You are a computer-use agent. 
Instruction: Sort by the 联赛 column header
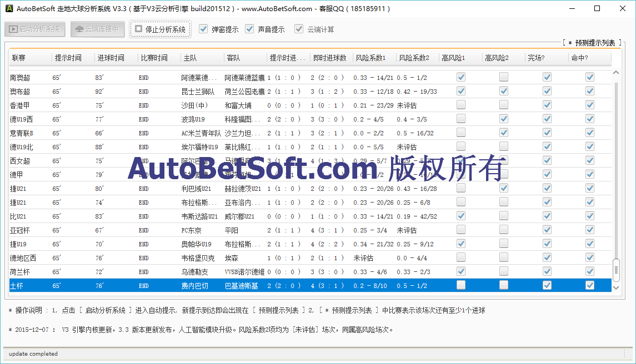point(31,58)
